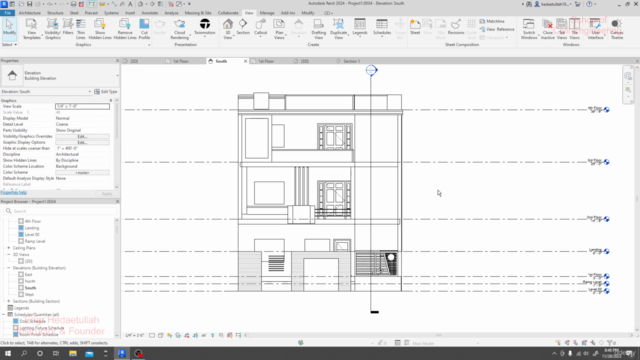Viewport: 640px width, 360px height.
Task: Open the Cloud Rendering tool
Action: click(x=179, y=29)
